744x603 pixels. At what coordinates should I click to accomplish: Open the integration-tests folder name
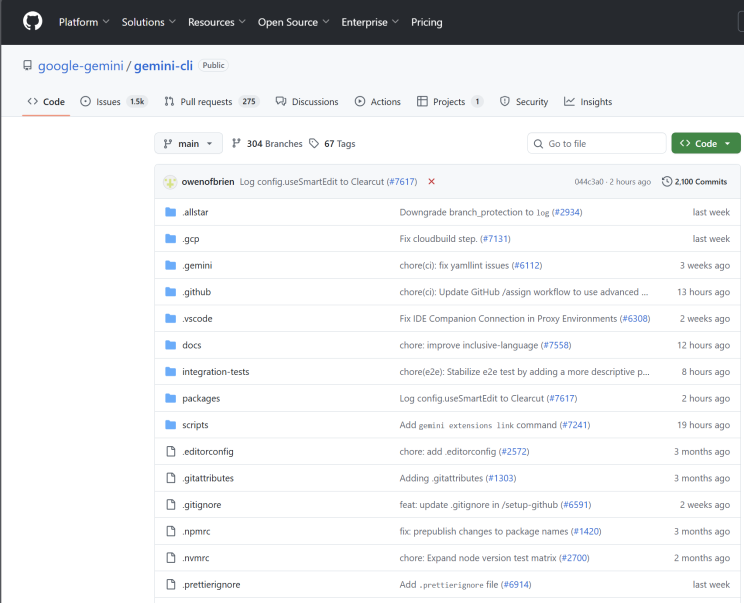215,371
